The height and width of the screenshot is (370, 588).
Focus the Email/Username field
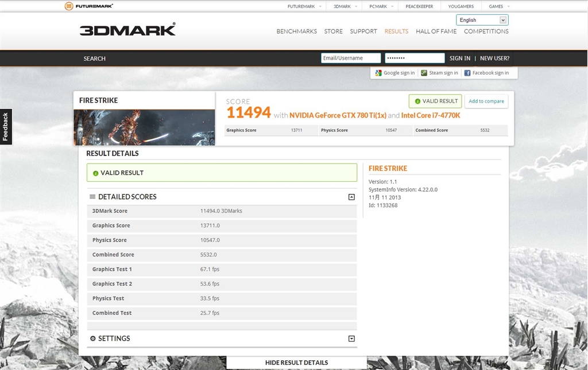[x=351, y=58]
